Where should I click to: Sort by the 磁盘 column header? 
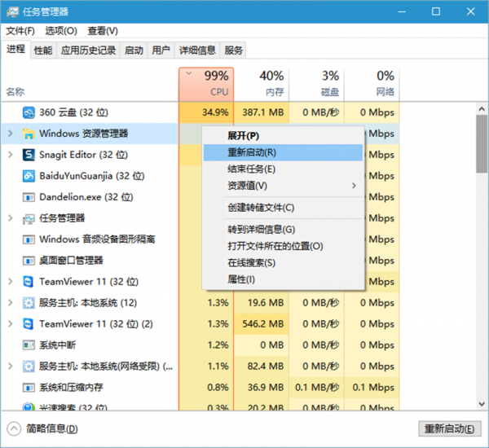point(316,84)
